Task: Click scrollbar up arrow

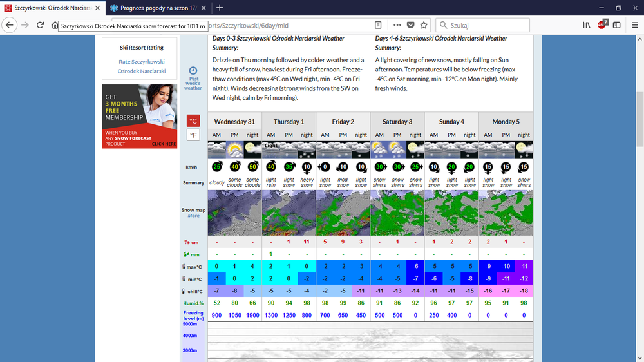Action: [639, 39]
